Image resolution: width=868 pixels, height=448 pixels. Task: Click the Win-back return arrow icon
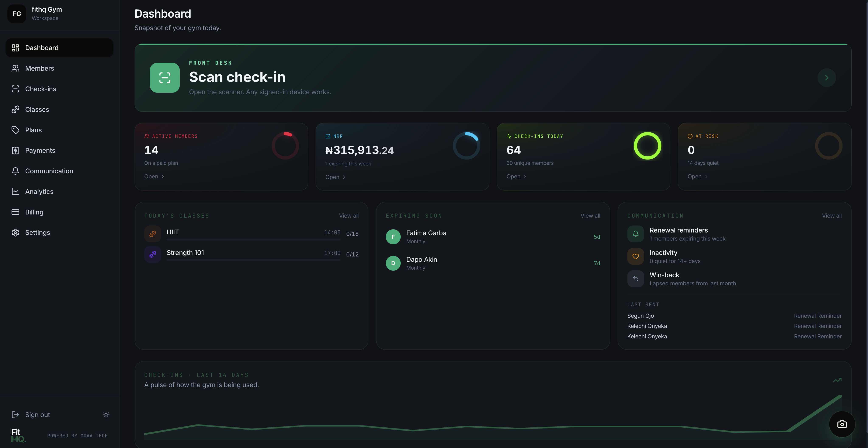click(x=635, y=279)
